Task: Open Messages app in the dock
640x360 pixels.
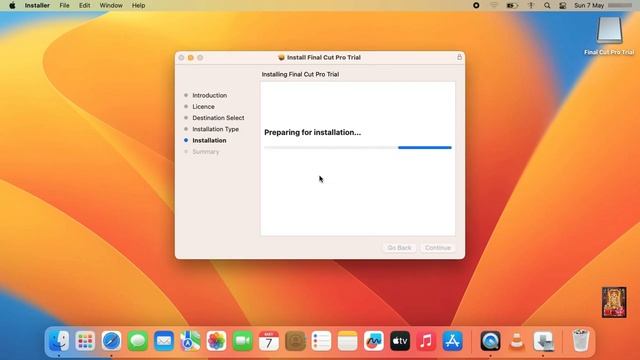Action: point(138,341)
